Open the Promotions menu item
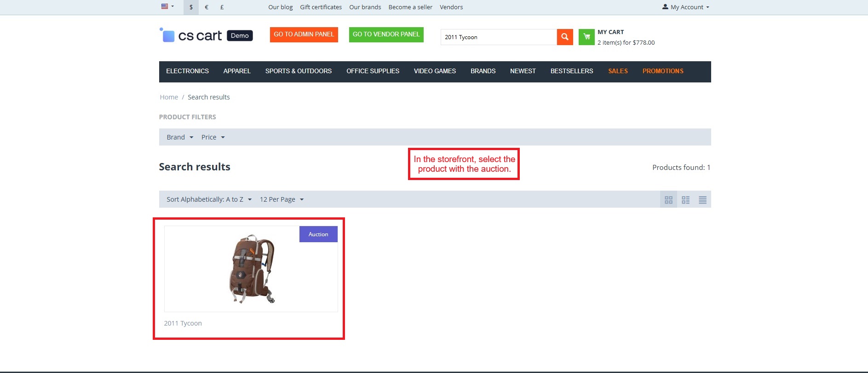 [x=662, y=71]
